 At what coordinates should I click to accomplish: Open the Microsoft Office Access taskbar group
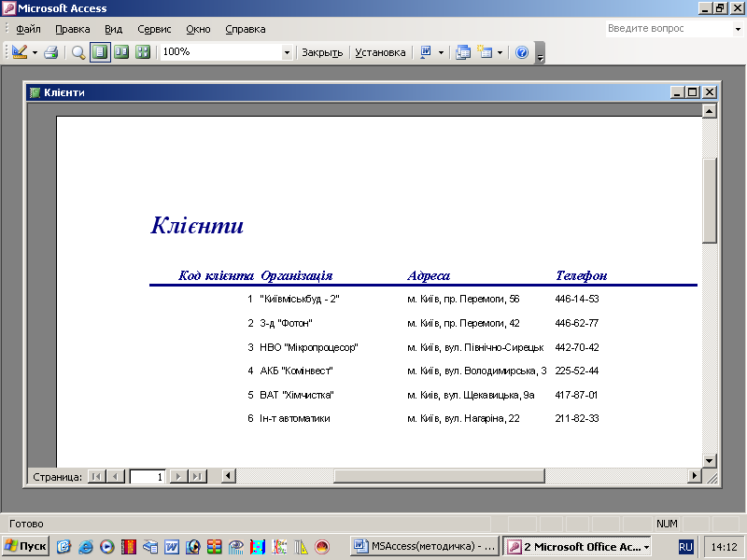pos(577,546)
